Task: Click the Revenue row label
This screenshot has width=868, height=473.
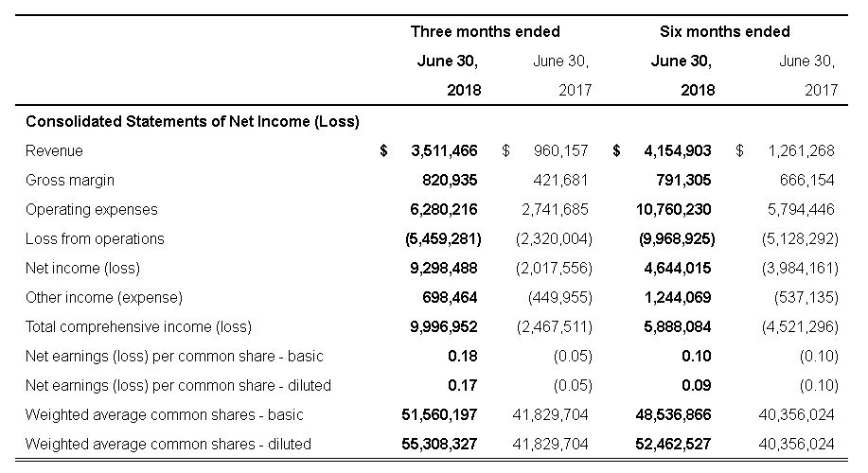Action: coord(54,150)
